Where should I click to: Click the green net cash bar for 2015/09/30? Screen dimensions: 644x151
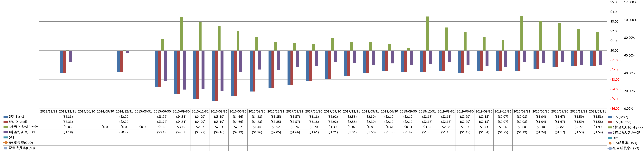181,34
